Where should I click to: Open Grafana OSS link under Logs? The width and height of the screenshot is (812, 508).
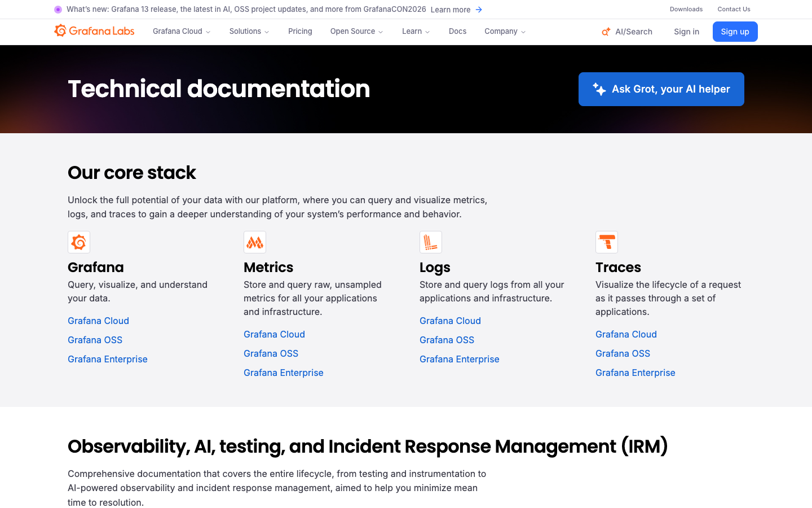click(x=447, y=340)
